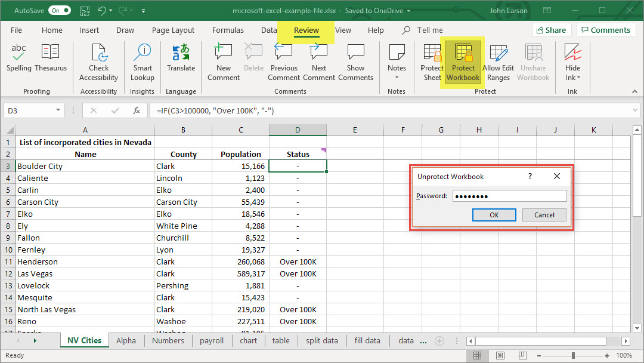Toggle the AutoSave switch
This screenshot has height=363, width=644.
click(60, 11)
